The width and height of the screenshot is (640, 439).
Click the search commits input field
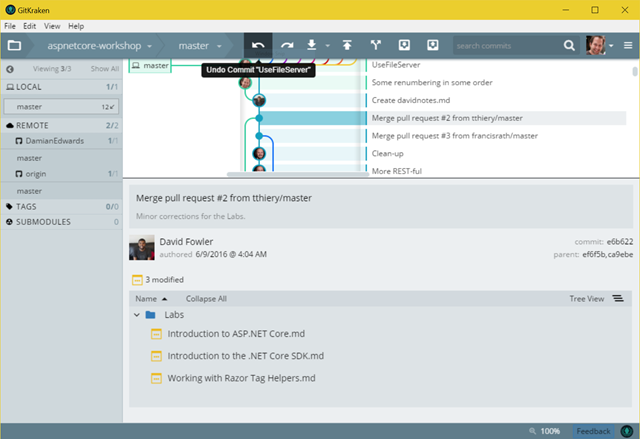(514, 45)
